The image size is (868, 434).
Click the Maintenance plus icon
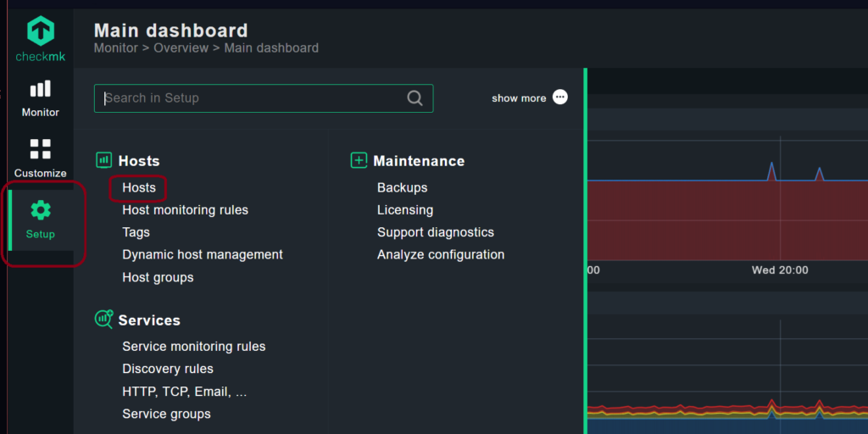pyautogui.click(x=359, y=160)
